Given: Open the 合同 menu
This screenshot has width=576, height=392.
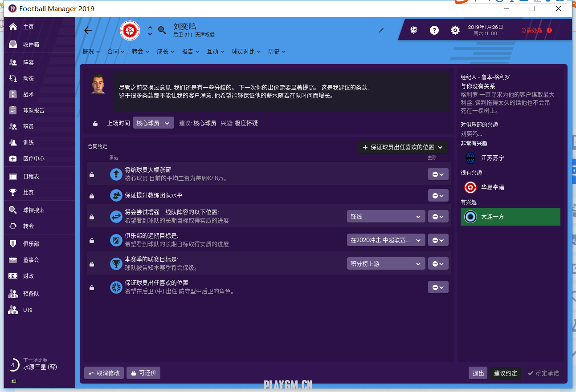Looking at the screenshot, I should point(115,52).
